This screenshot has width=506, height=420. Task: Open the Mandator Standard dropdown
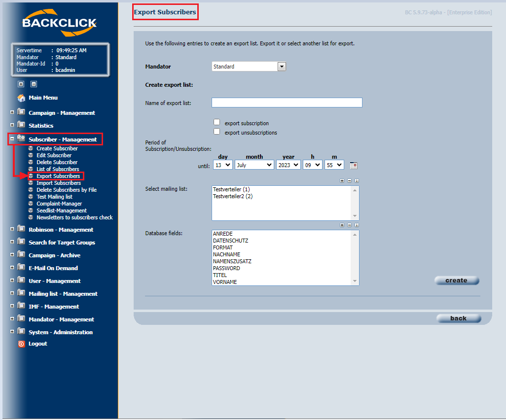[249, 67]
